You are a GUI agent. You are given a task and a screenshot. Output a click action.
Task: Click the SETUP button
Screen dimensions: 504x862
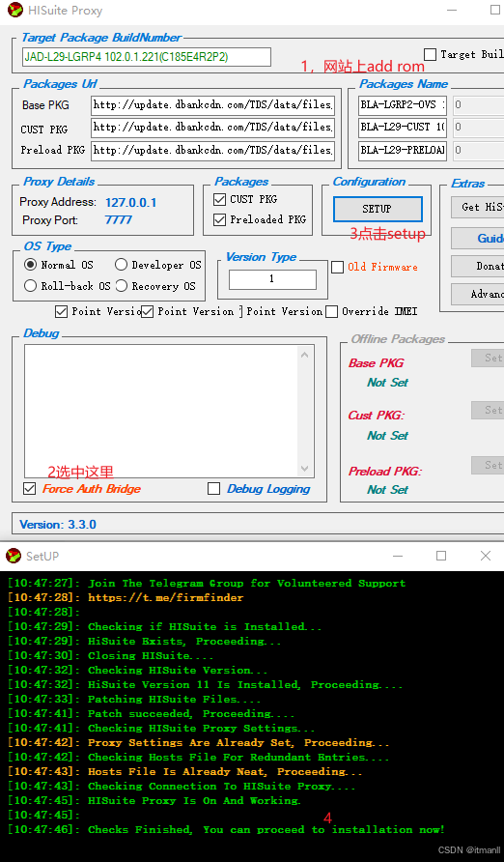pos(378,209)
